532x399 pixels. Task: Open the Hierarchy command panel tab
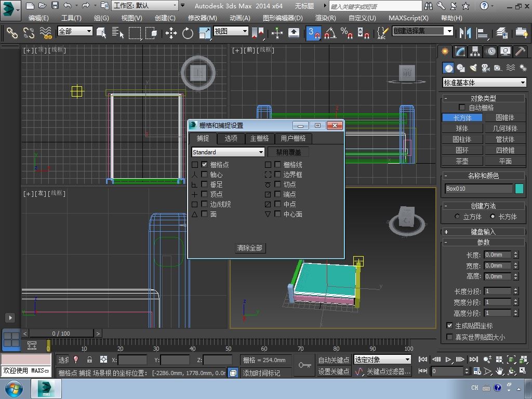(475, 51)
